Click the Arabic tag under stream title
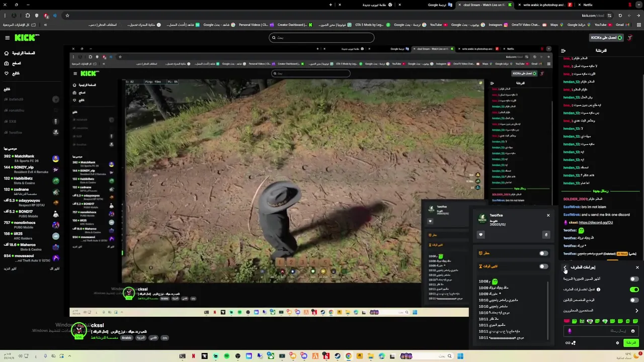The image size is (644, 362). [126, 338]
